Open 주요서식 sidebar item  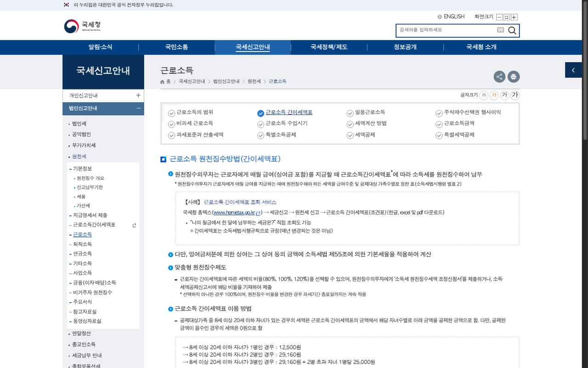(82, 302)
